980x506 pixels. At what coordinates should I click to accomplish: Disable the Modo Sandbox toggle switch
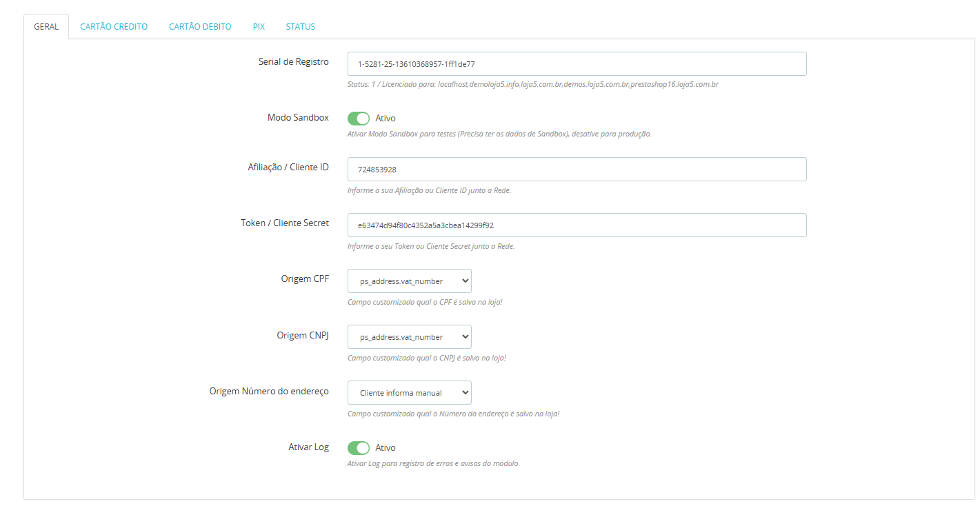pyautogui.click(x=359, y=119)
